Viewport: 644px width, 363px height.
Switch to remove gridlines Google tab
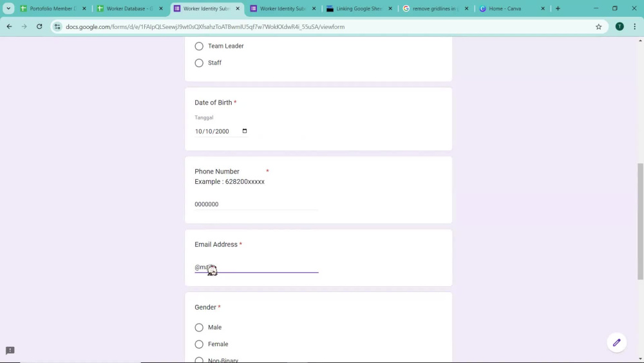tap(436, 8)
